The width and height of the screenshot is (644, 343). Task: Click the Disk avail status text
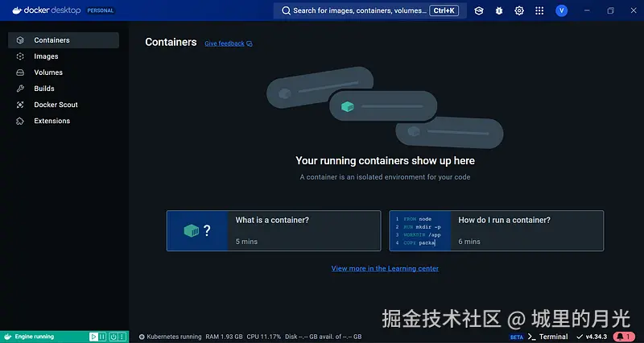pyautogui.click(x=324, y=337)
